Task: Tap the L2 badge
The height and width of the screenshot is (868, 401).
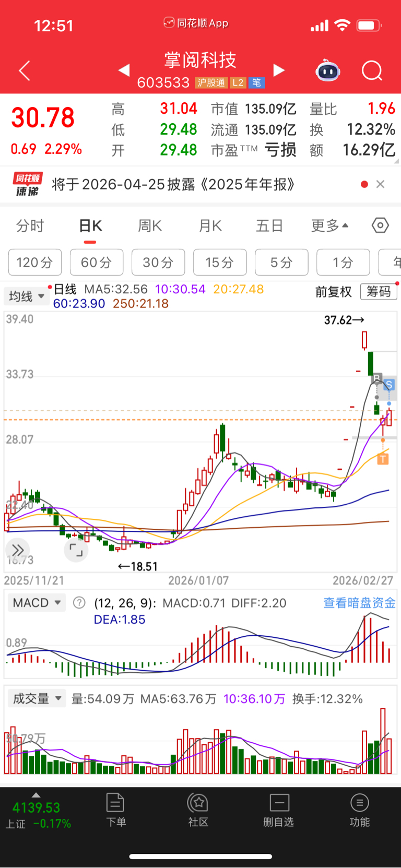Action: click(238, 82)
